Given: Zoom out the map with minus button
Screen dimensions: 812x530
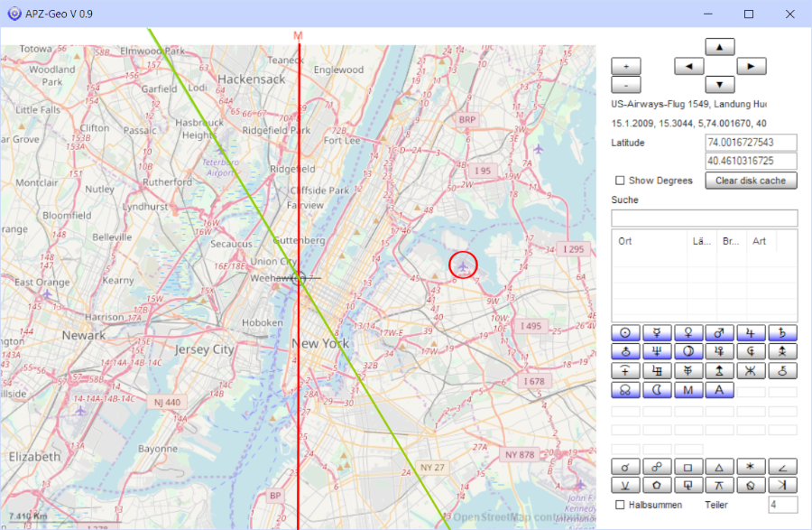Looking at the screenshot, I should point(626,85).
